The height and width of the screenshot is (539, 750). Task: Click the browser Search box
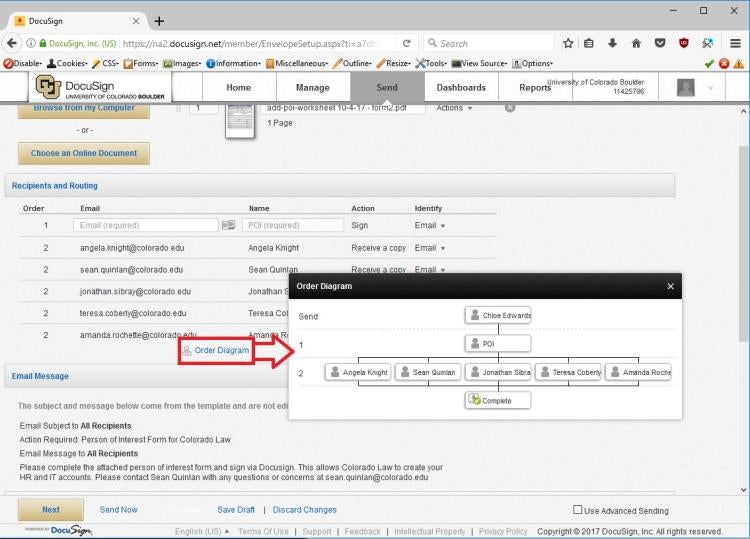pyautogui.click(x=488, y=44)
